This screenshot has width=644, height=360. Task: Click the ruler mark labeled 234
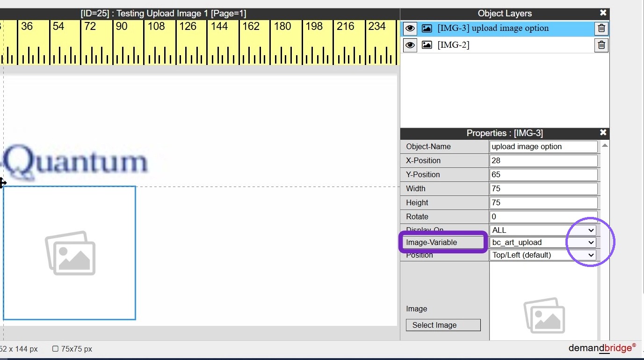point(377,26)
